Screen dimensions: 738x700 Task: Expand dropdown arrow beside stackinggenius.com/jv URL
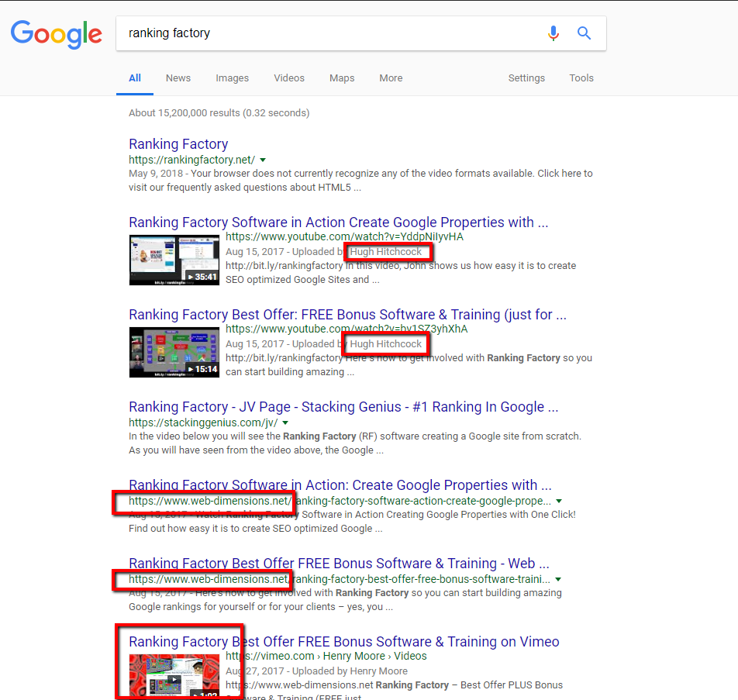(x=285, y=422)
